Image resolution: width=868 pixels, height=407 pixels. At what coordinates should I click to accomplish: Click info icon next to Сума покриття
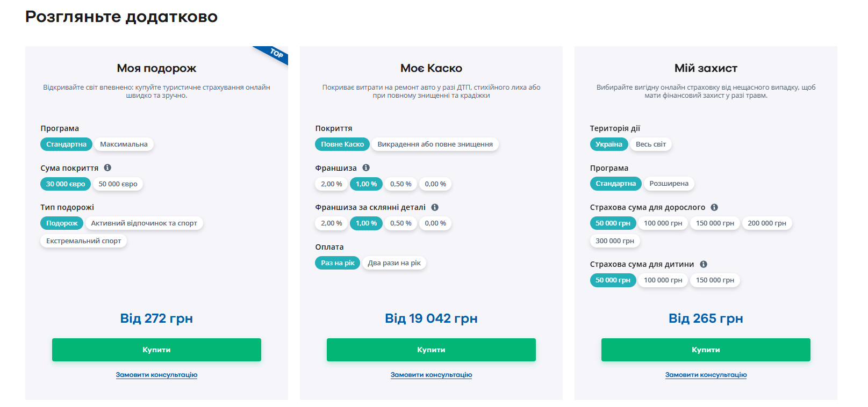coord(107,168)
